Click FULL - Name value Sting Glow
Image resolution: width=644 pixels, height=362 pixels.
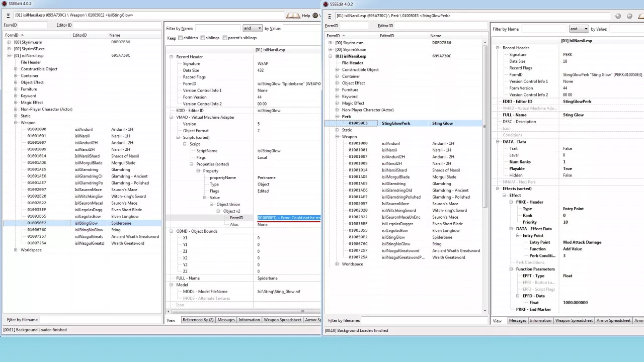[x=573, y=115]
